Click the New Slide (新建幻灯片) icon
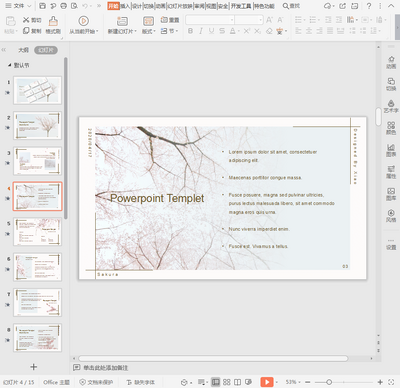This screenshot has width=400, height=388. point(122,21)
